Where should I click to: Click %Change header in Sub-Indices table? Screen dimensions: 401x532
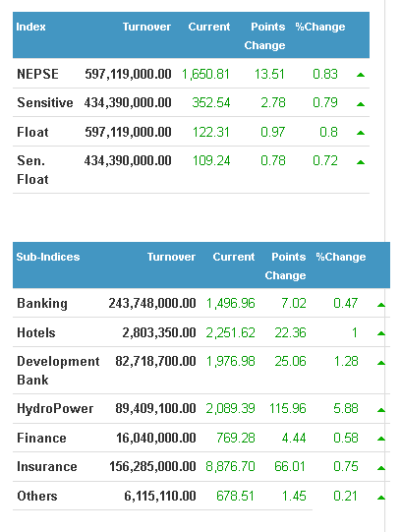[x=341, y=257]
